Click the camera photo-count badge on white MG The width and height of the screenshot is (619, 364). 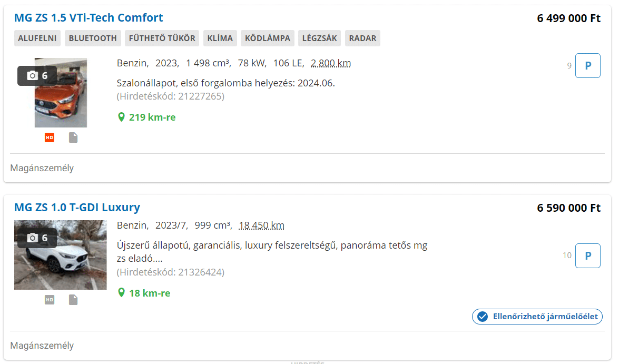click(37, 238)
